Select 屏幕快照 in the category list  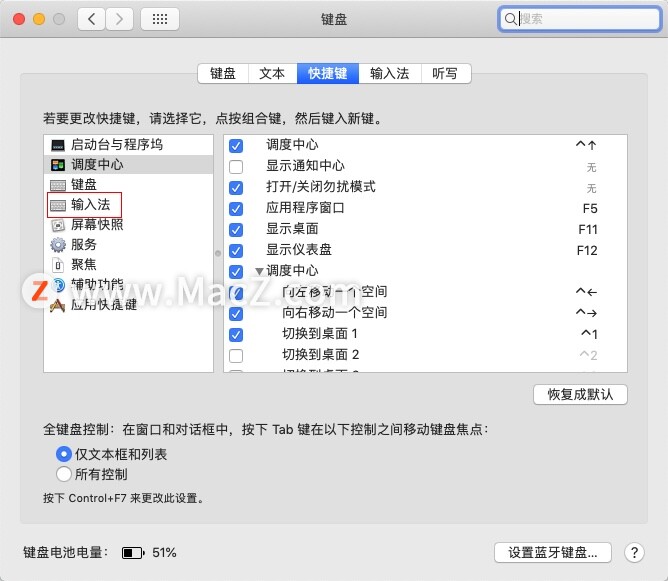tap(128, 225)
